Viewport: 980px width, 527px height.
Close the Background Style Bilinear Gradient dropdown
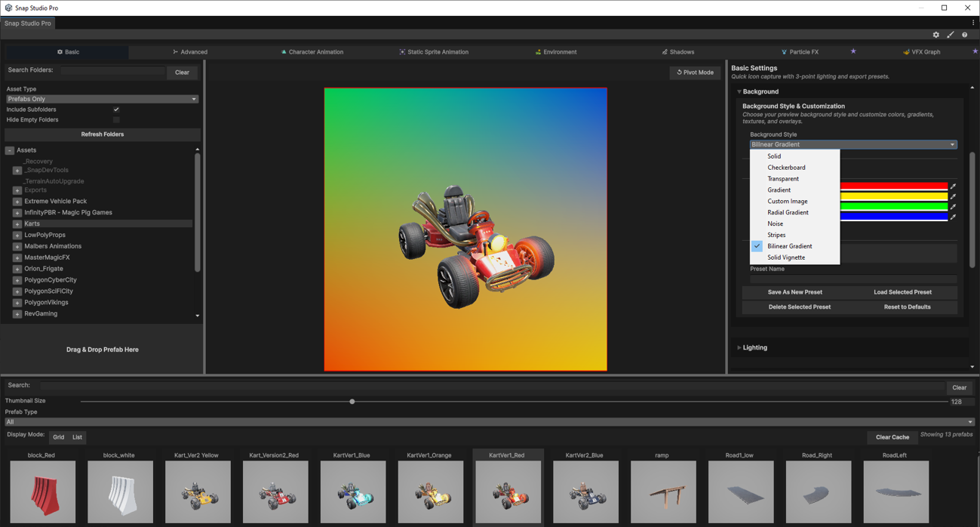click(853, 144)
